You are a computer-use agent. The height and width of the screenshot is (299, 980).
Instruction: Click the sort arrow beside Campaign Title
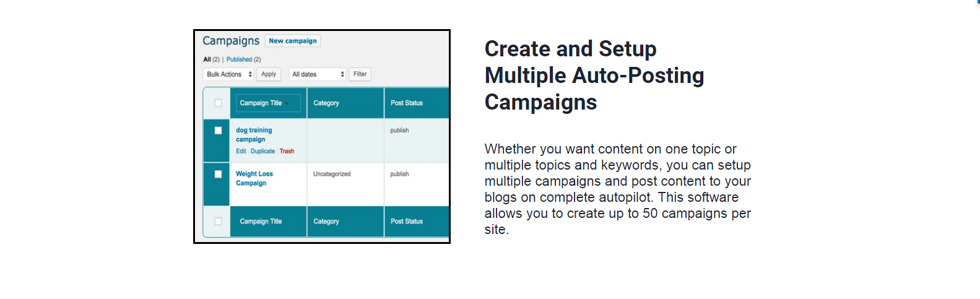pos(287,103)
